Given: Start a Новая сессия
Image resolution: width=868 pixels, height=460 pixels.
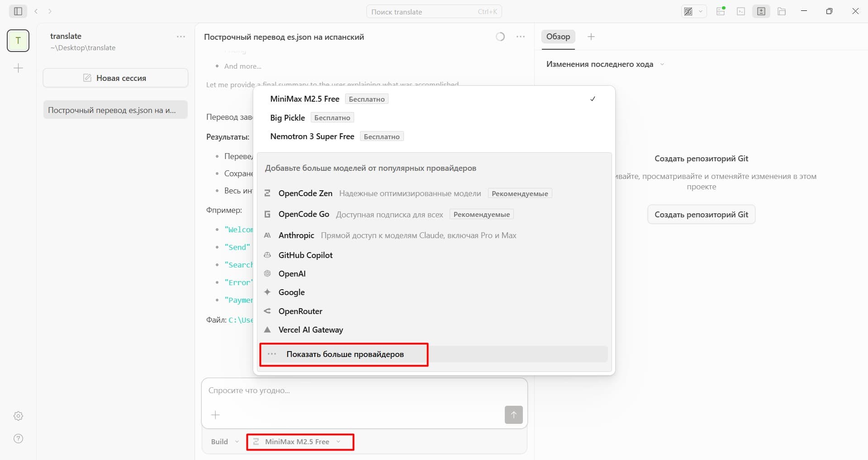Looking at the screenshot, I should tap(115, 78).
